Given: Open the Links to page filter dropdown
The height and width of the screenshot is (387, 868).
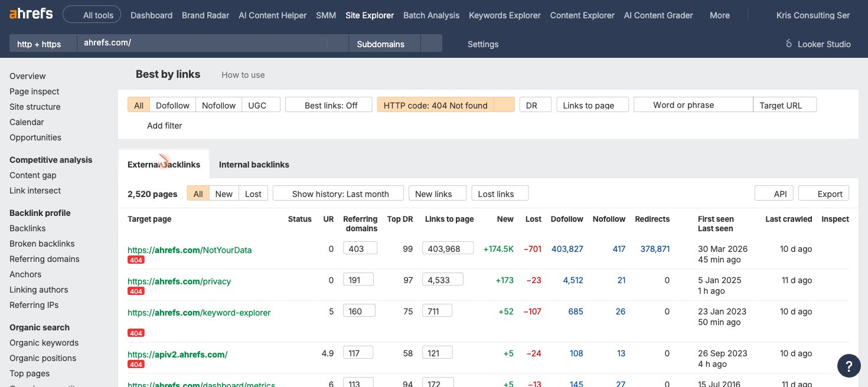Looking at the screenshot, I should [x=592, y=105].
